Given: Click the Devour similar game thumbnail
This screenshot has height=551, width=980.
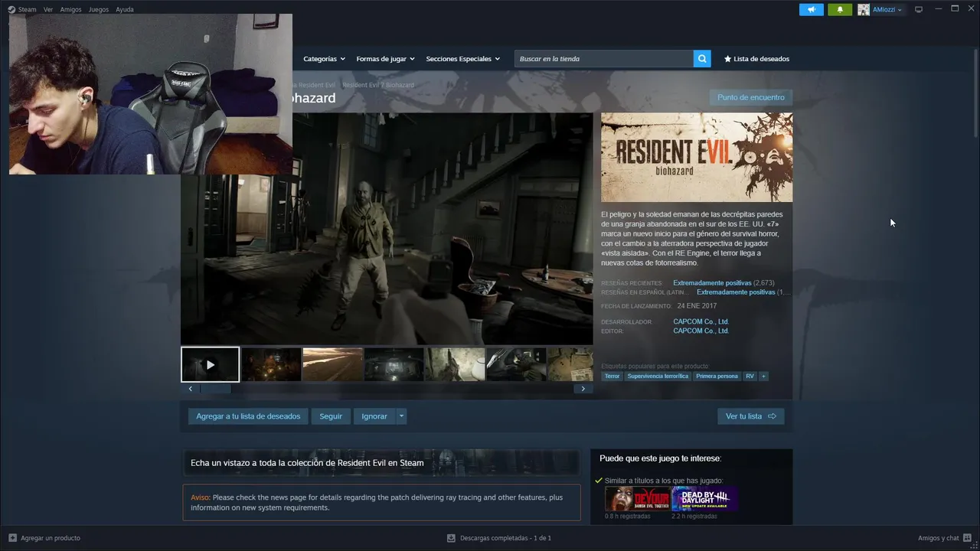Looking at the screenshot, I should [x=637, y=499].
